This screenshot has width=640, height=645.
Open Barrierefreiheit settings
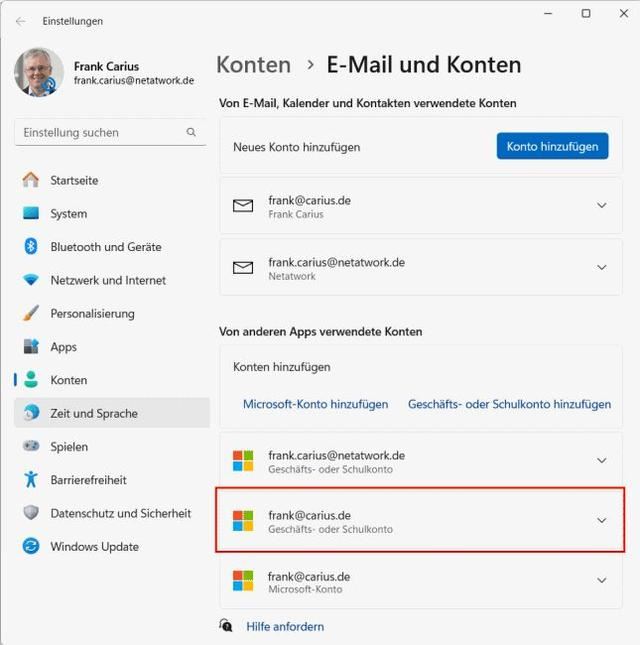click(88, 480)
